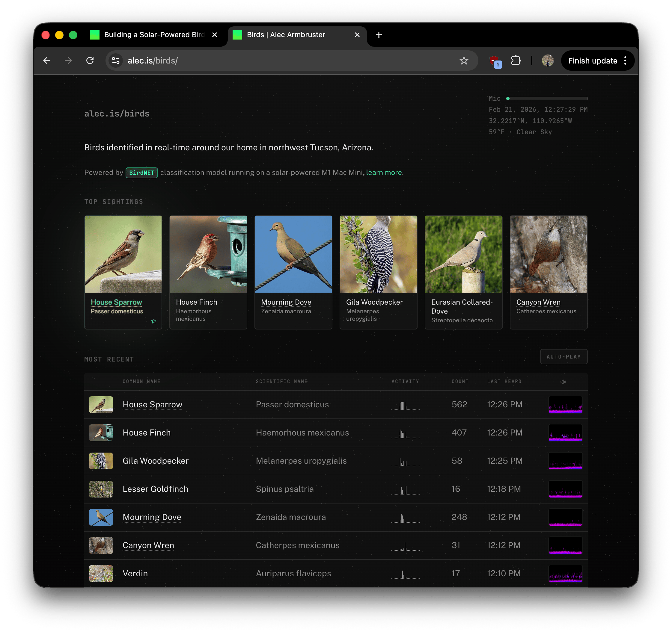Screen dimensions: 672x632
Task: Open the site information icon beside the URL
Action: [x=116, y=61]
